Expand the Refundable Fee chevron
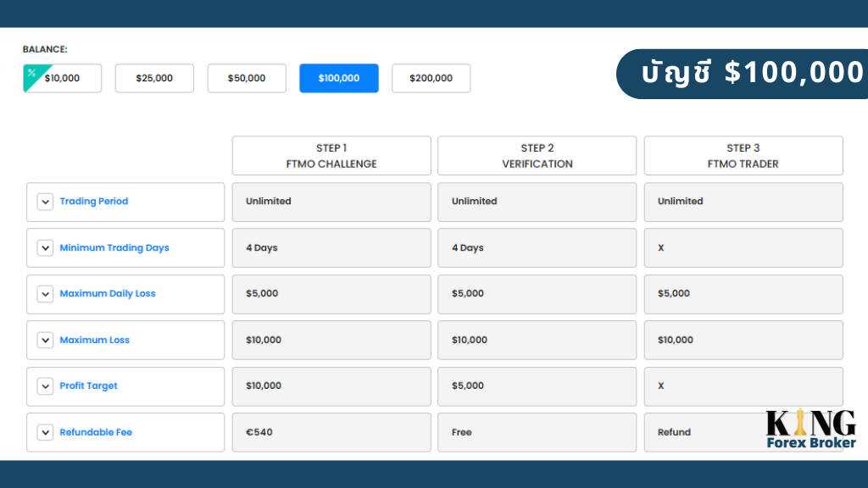Image resolution: width=868 pixels, height=488 pixels. [x=46, y=432]
